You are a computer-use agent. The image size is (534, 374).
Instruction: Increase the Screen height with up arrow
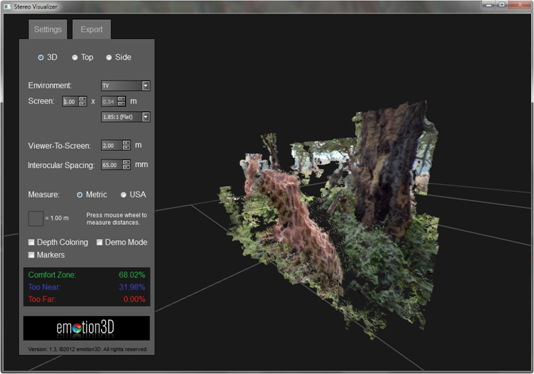tap(122, 99)
